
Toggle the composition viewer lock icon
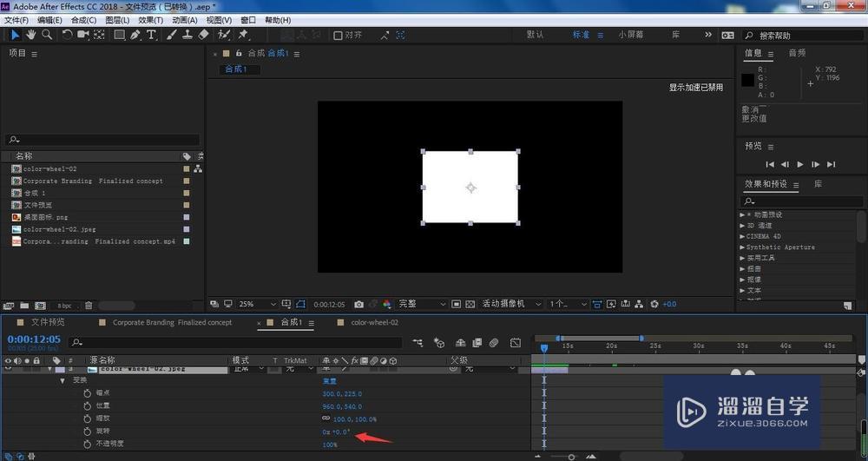[x=239, y=54]
